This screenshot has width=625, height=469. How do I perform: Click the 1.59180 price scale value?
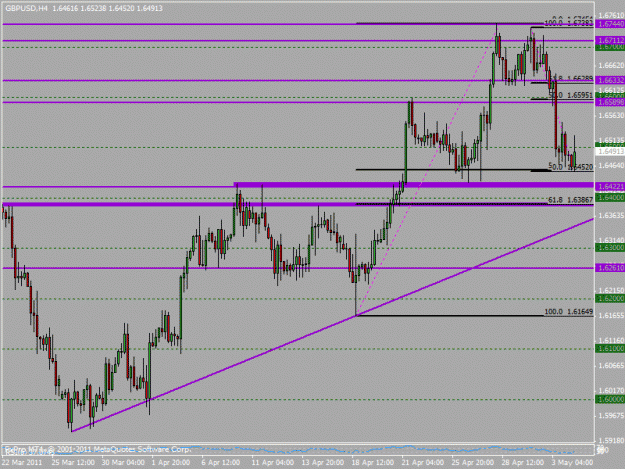click(611, 441)
